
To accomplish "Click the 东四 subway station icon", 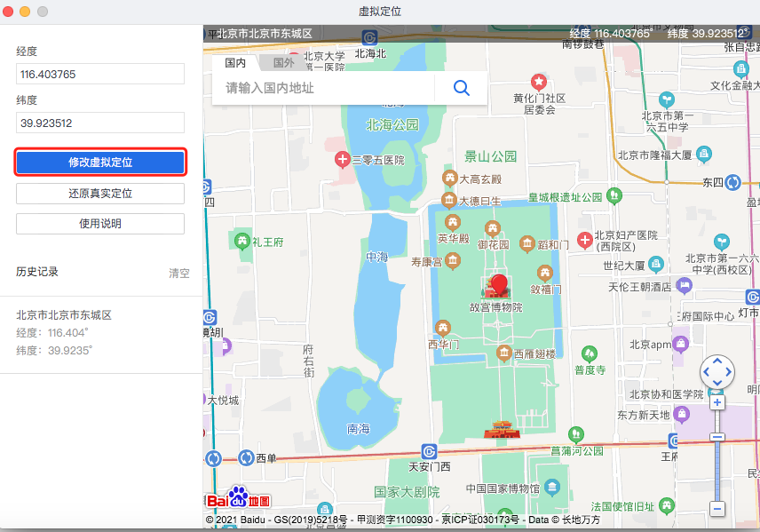I will [732, 182].
